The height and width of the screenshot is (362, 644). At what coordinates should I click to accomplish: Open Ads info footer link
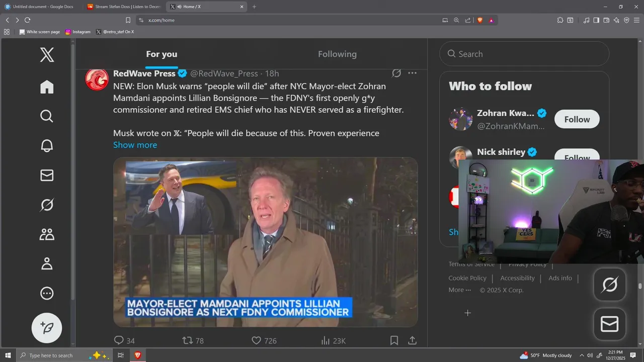[560, 278]
